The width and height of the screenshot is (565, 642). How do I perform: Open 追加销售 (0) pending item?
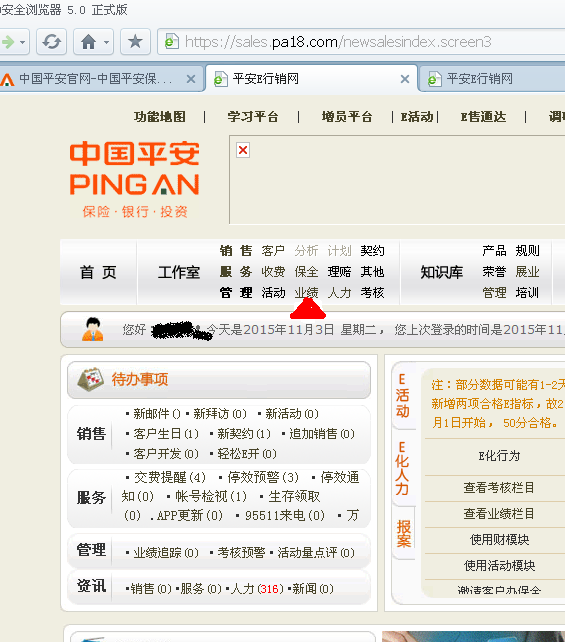click(322, 434)
